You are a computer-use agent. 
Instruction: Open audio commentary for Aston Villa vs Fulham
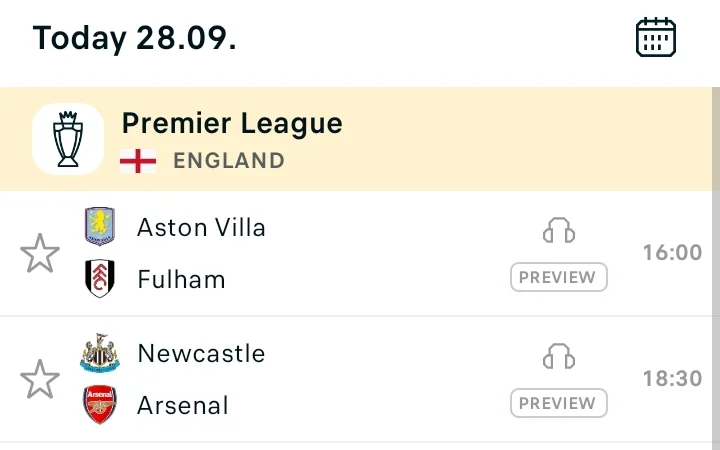point(559,230)
